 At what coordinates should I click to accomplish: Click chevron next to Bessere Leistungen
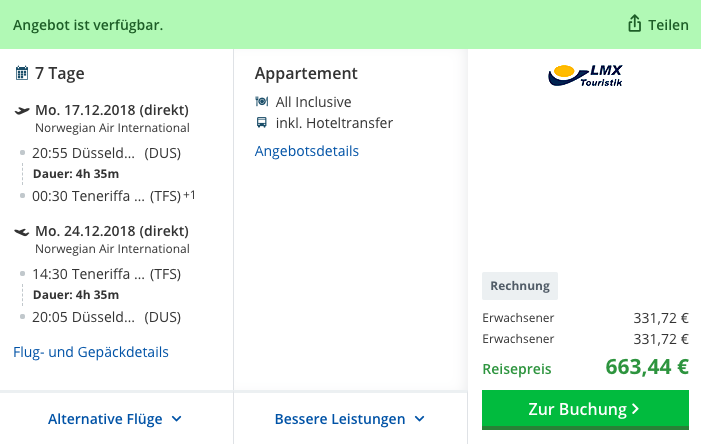coord(419,419)
